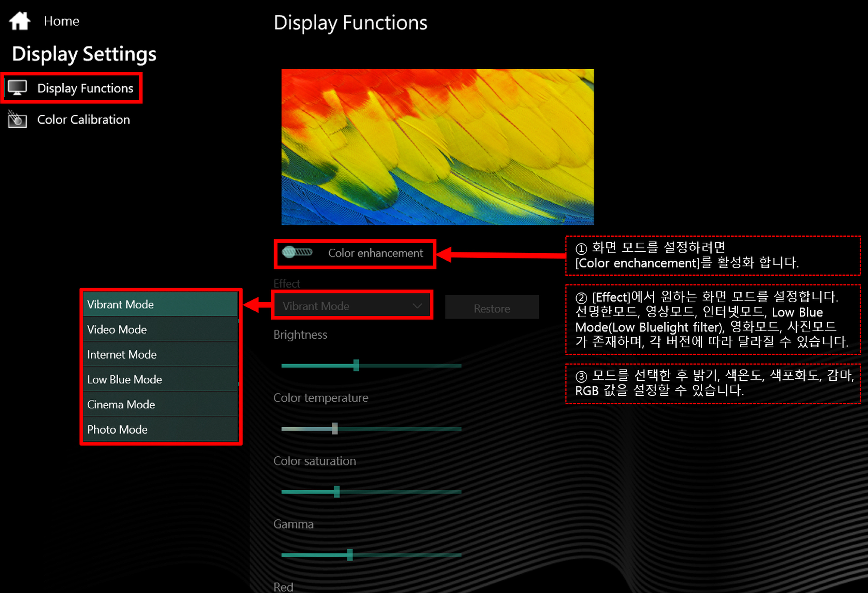Click the Color temperature label

(x=321, y=398)
